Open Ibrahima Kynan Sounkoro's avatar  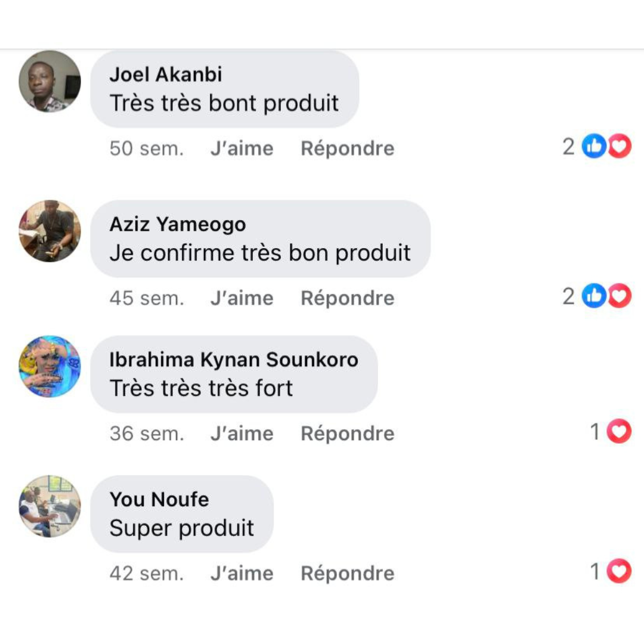pyautogui.click(x=49, y=366)
